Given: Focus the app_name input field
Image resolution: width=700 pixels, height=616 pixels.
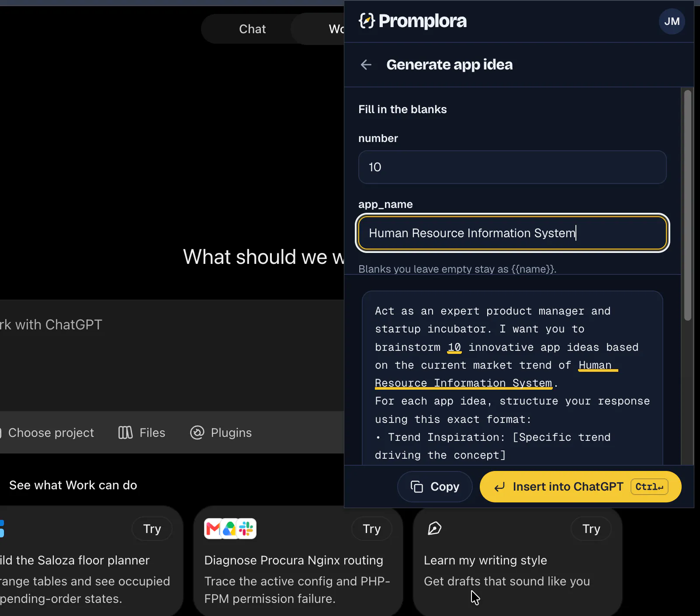Looking at the screenshot, I should point(512,233).
